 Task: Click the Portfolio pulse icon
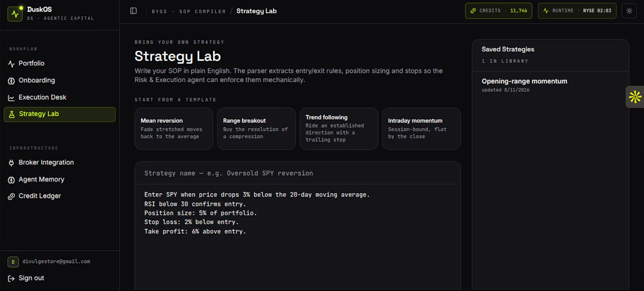point(11,64)
